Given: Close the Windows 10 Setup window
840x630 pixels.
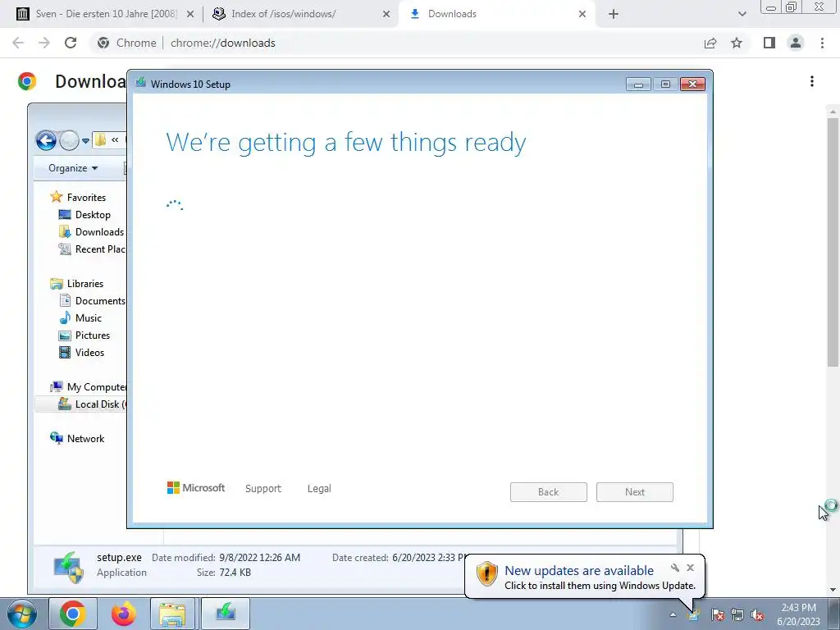Looking at the screenshot, I should (692, 84).
